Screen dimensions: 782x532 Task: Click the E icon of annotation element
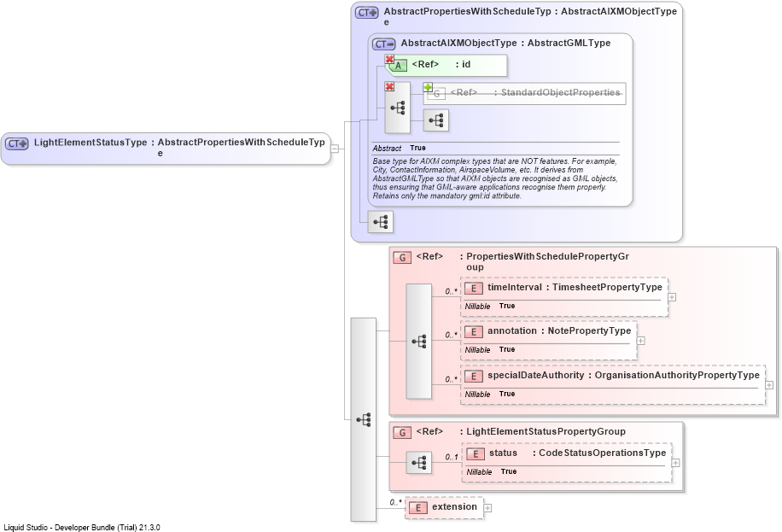tap(473, 332)
